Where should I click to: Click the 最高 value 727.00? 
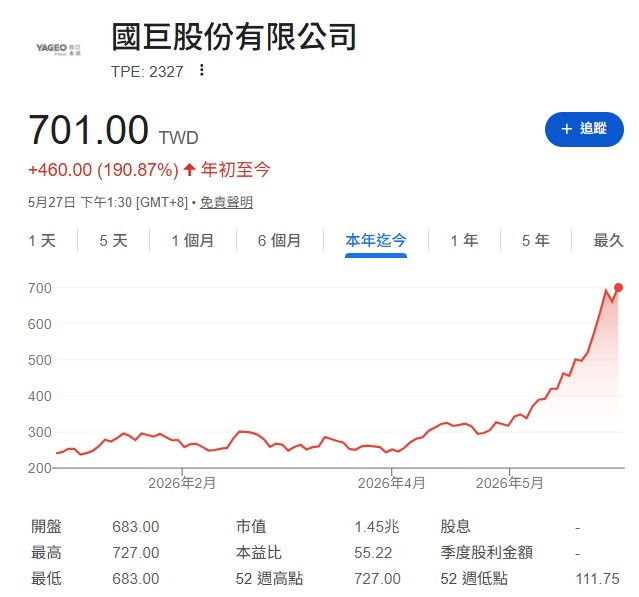[x=136, y=553]
